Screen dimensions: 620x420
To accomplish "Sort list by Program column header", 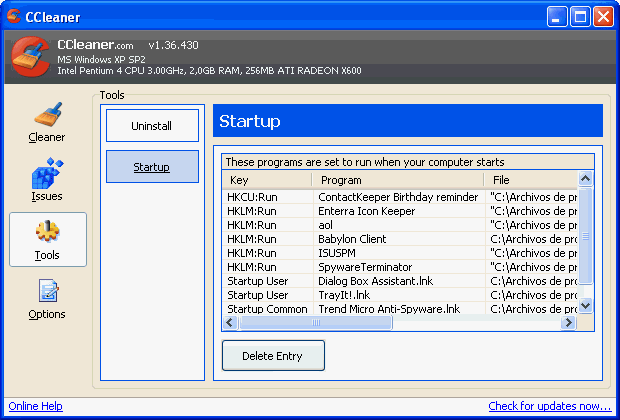I will coord(398,180).
